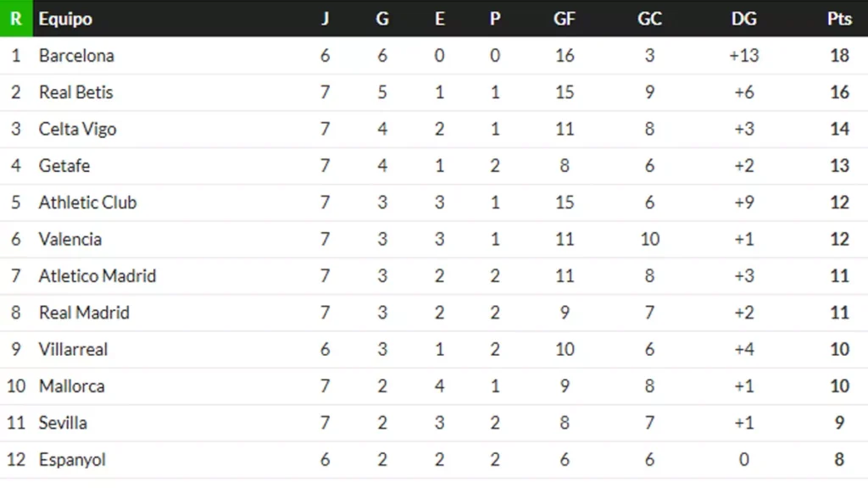Click Barcelona's 18 points value
Viewport: 868px width, 488px height.
(839, 56)
